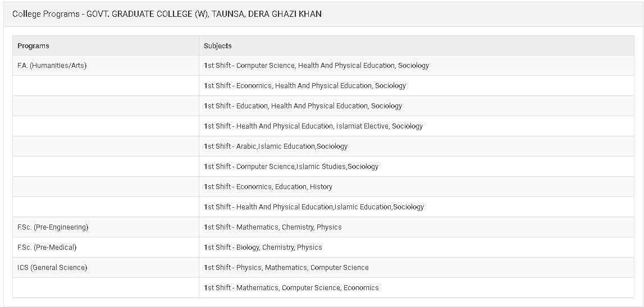This screenshot has width=644, height=307.
Task: Click the empty Programs cell beside Economics, Education, History
Action: pyautogui.click(x=106, y=187)
